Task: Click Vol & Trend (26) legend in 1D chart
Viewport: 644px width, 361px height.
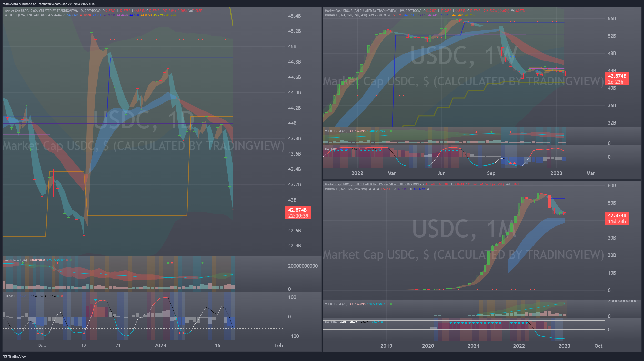Action: coord(16,260)
